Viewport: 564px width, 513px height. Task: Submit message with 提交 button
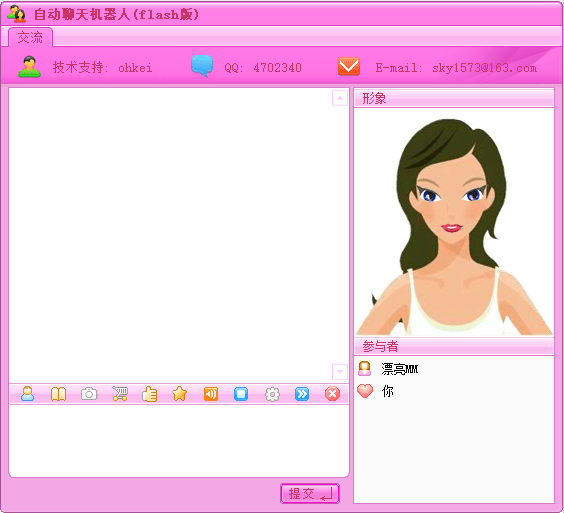click(x=310, y=493)
